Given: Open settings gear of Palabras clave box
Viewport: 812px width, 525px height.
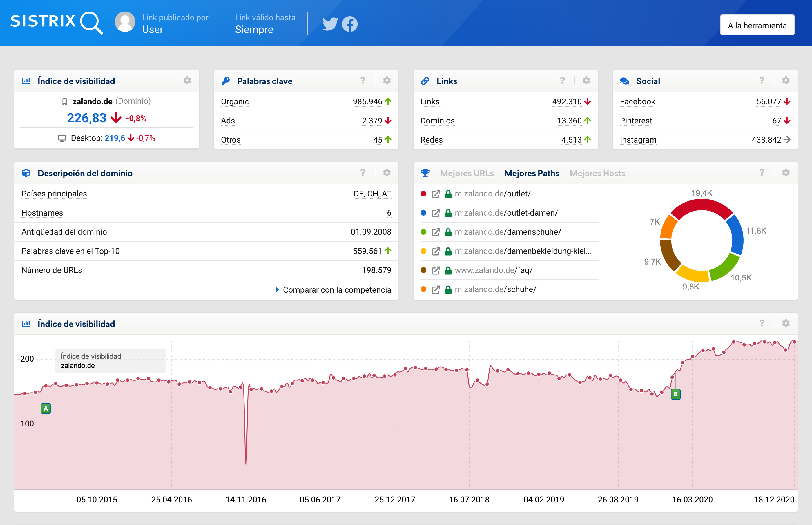Looking at the screenshot, I should click(387, 81).
